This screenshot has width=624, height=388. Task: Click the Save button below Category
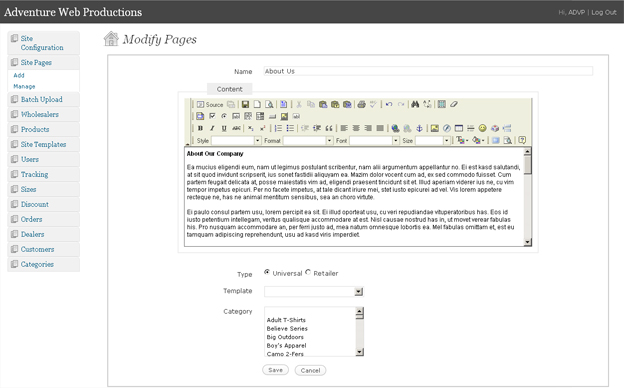coord(275,370)
